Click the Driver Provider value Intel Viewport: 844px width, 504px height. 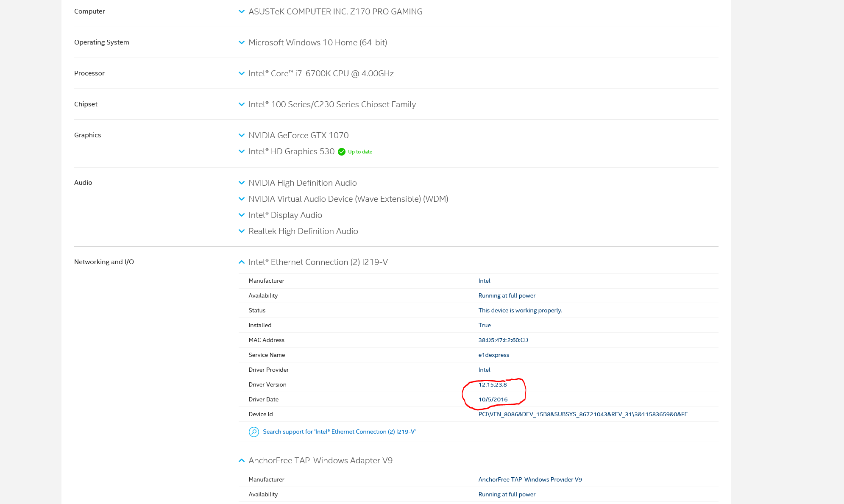(484, 370)
